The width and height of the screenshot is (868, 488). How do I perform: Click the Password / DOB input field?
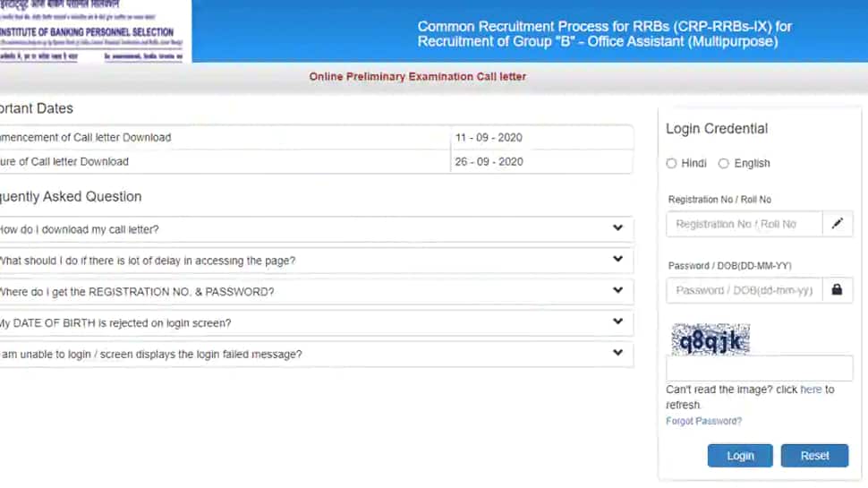pos(745,290)
